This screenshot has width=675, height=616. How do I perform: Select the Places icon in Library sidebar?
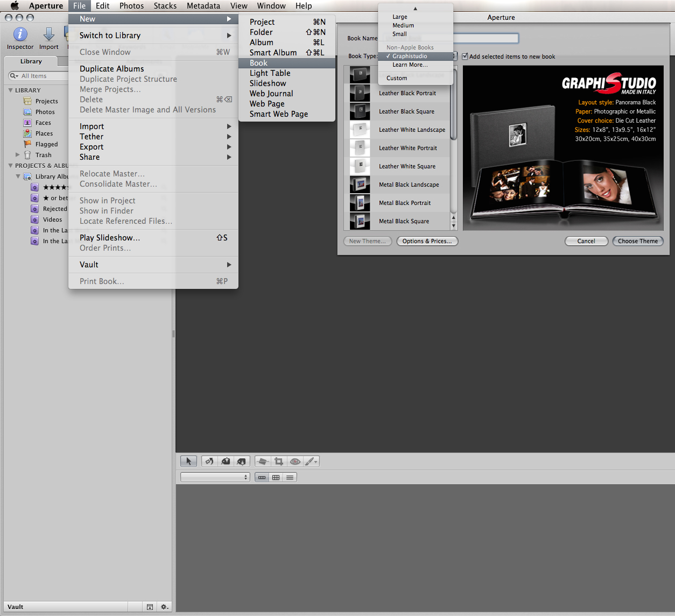pyautogui.click(x=27, y=133)
